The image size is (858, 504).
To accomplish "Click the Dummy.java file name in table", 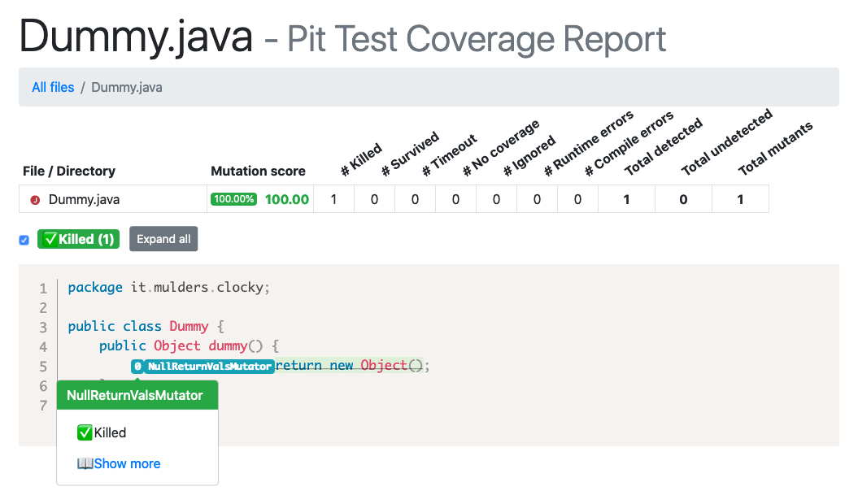I will click(84, 200).
